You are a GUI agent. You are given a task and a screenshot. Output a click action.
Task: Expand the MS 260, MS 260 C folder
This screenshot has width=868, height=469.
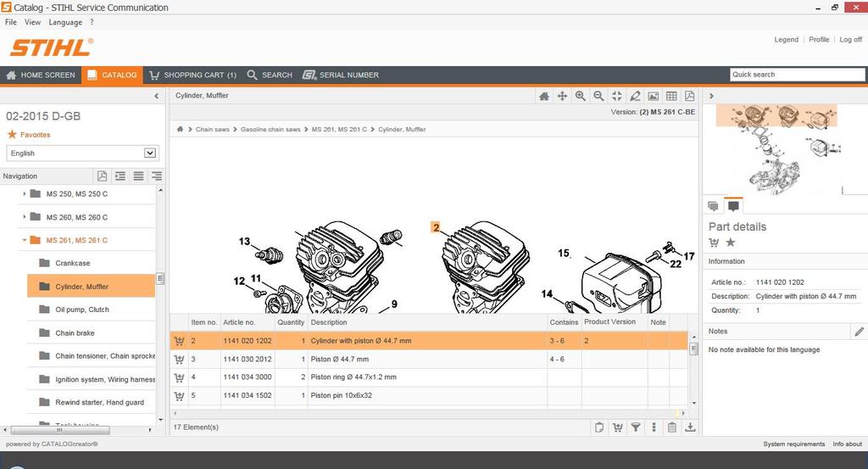pos(25,217)
